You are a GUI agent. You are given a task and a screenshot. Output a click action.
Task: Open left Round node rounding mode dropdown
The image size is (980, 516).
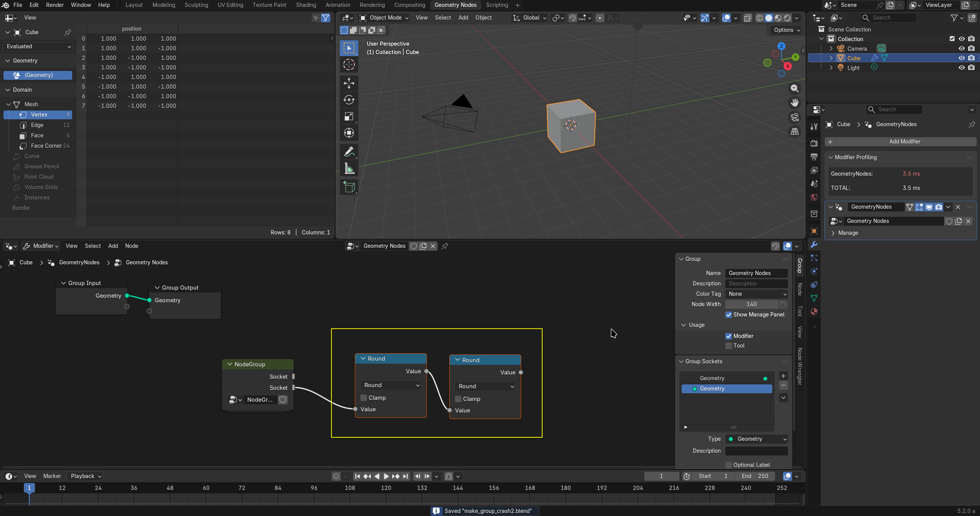pos(391,385)
